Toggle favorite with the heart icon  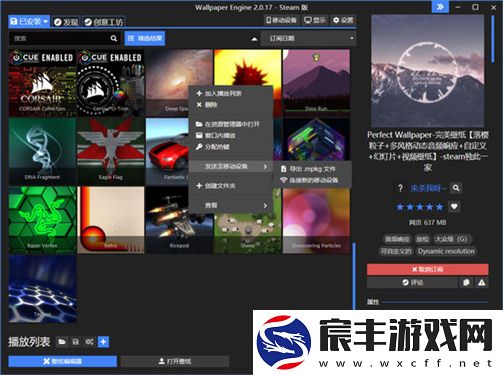[x=454, y=207]
